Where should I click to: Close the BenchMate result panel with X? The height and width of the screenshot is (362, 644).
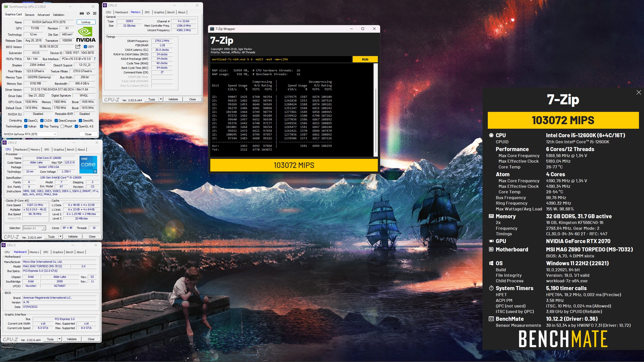(x=639, y=92)
